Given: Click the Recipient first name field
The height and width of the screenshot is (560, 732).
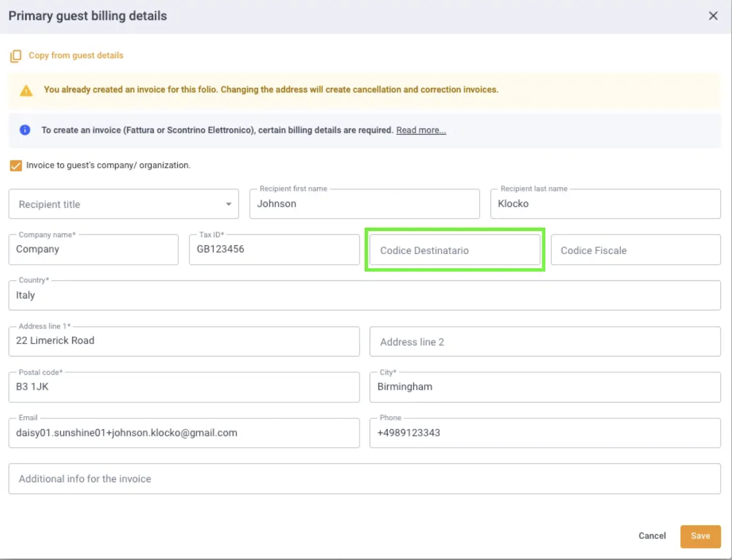Looking at the screenshot, I should coord(364,204).
